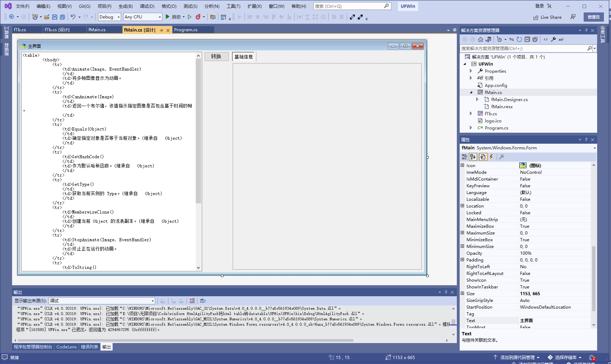The image size is (611, 364).
Task: Open the 扩展(X) menu
Action: (254, 6)
